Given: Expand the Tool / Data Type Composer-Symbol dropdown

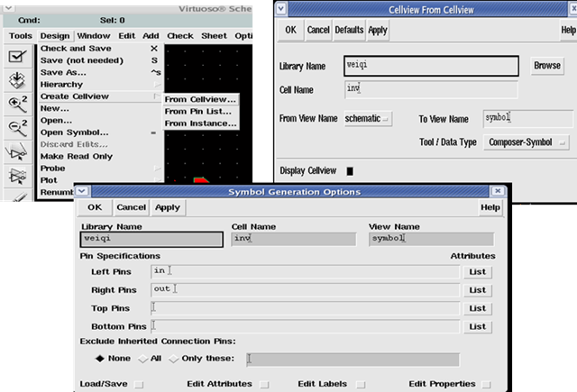Looking at the screenshot, I should click(527, 142).
